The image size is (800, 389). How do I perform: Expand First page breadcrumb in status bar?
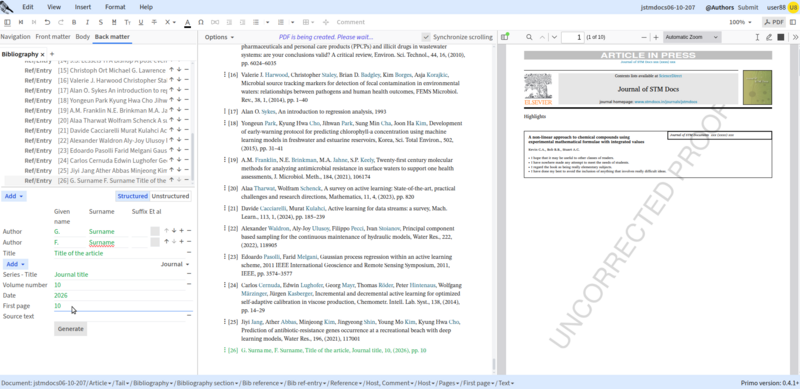pos(479,383)
